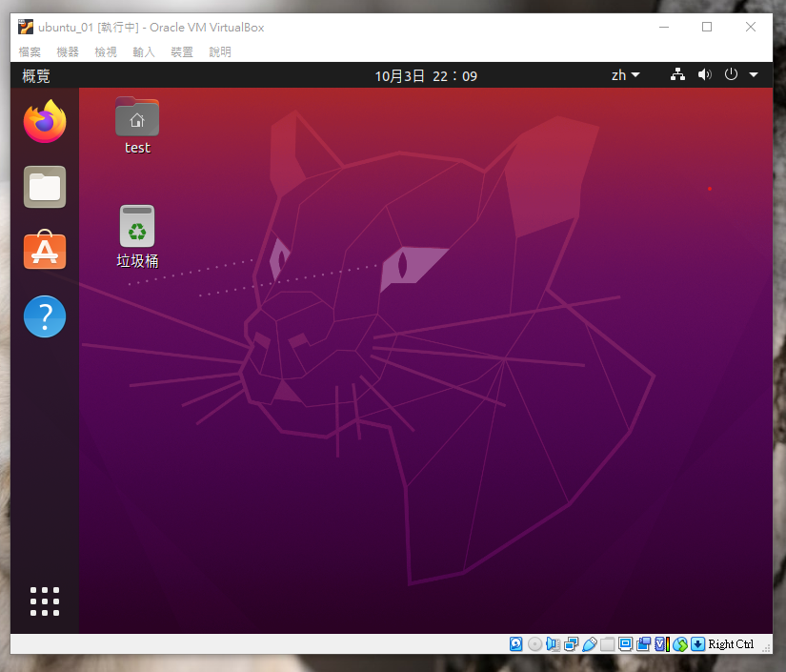Click the power icon in top bar
This screenshot has height=672, width=786.
[731, 74]
